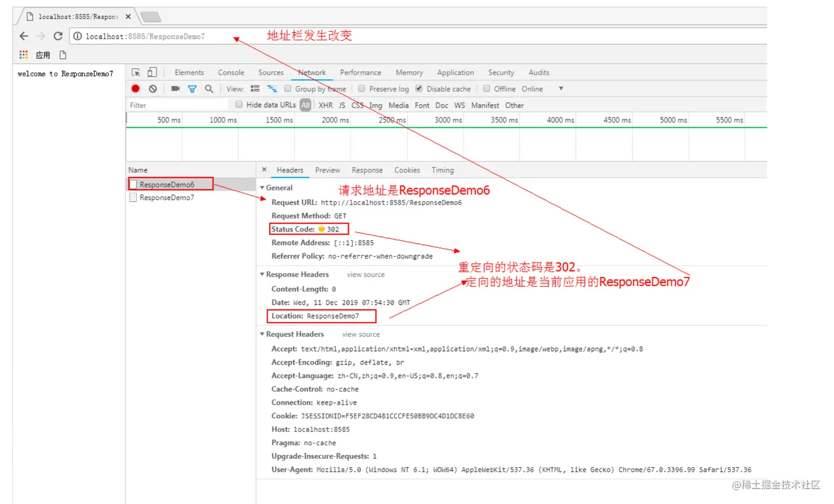The width and height of the screenshot is (834, 504).
Task: Select the waterfall overview view icon
Action: coord(272,88)
